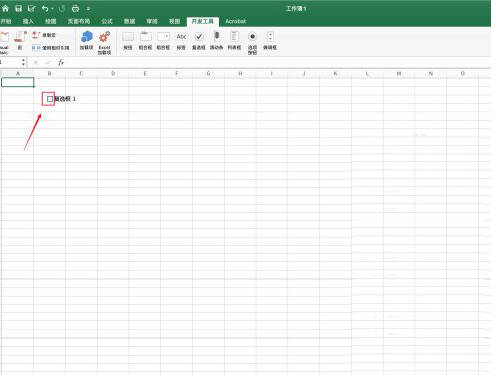The image size is (500, 375).
Task: Select column M header
Action: [399, 73]
